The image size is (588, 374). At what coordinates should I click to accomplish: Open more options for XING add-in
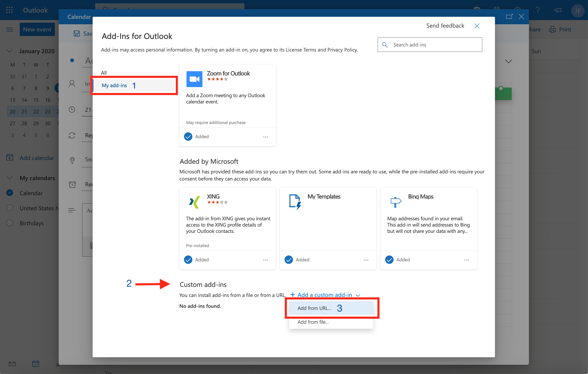[x=266, y=260]
